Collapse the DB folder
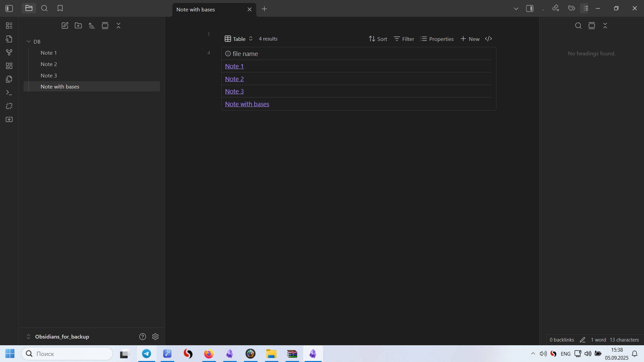 click(x=29, y=42)
